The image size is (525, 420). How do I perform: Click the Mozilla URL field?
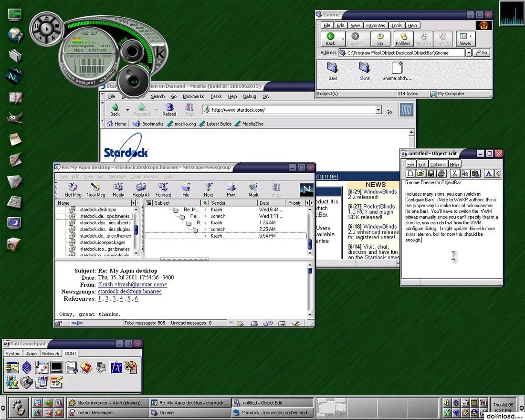(x=289, y=109)
